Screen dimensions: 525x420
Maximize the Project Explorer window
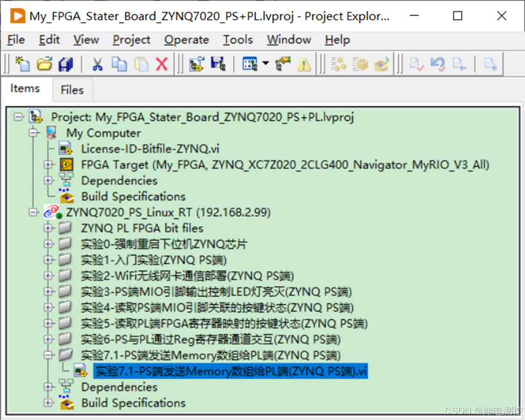pyautogui.click(x=457, y=16)
